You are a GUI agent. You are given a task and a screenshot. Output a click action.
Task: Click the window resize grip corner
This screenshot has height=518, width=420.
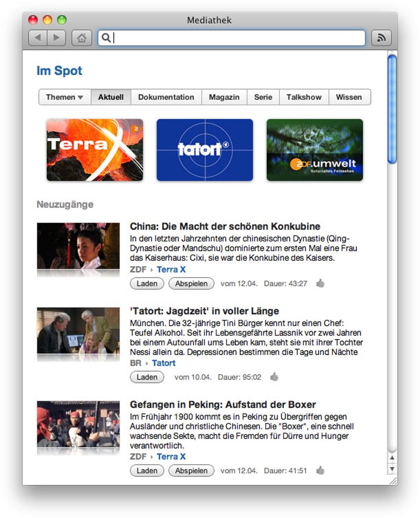pos(393,480)
